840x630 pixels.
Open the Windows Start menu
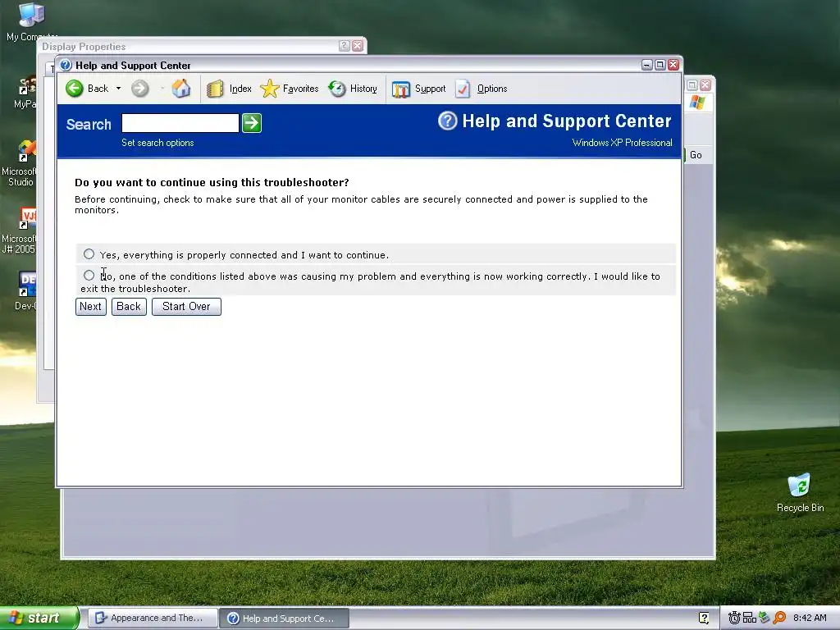click(x=39, y=619)
